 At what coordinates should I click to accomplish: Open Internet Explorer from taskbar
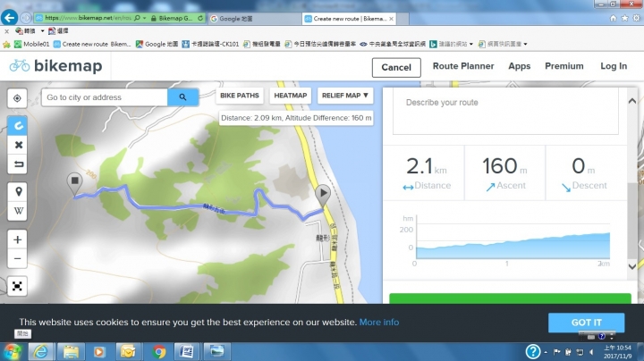pos(40,351)
